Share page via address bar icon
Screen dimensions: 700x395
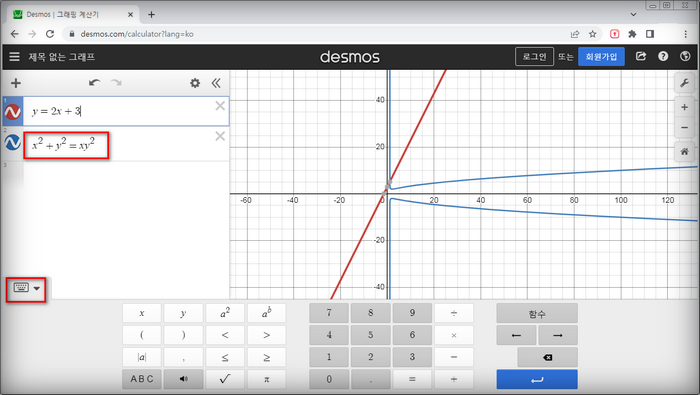point(575,34)
